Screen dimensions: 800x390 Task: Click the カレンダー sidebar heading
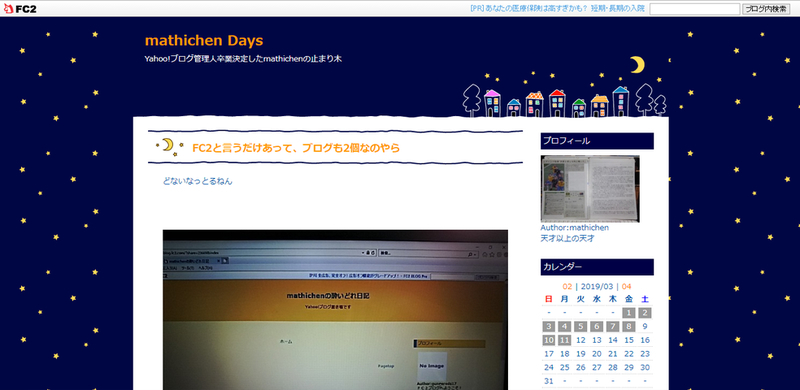pyautogui.click(x=597, y=267)
